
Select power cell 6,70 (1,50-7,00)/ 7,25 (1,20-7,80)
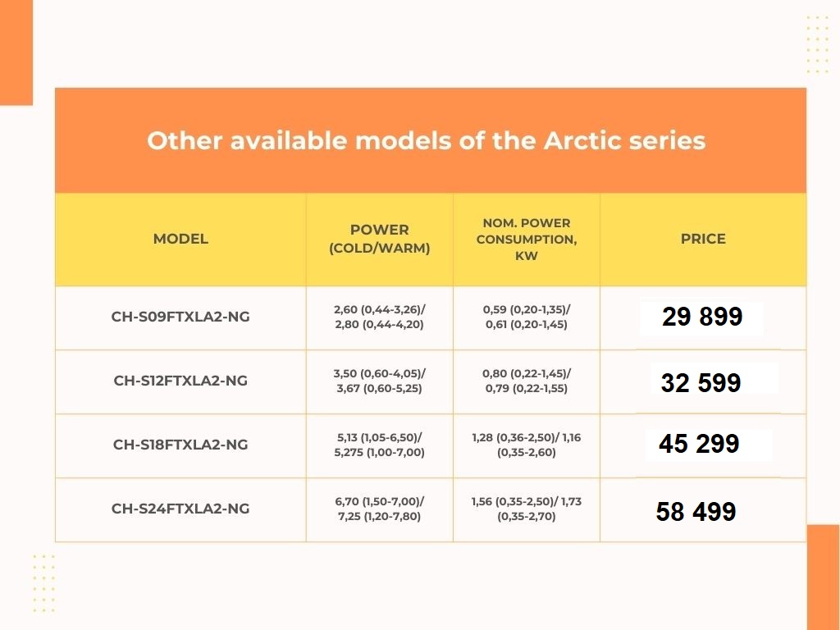[x=379, y=509]
